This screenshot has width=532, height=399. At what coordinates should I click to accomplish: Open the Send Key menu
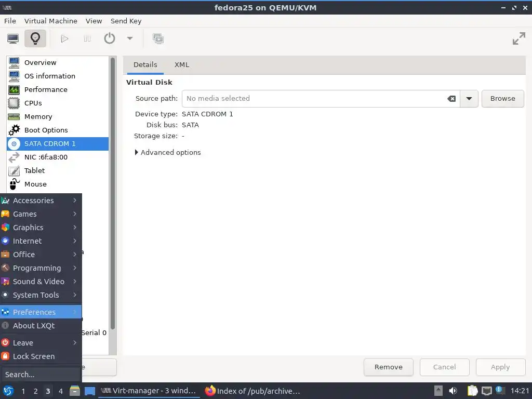pos(126,21)
